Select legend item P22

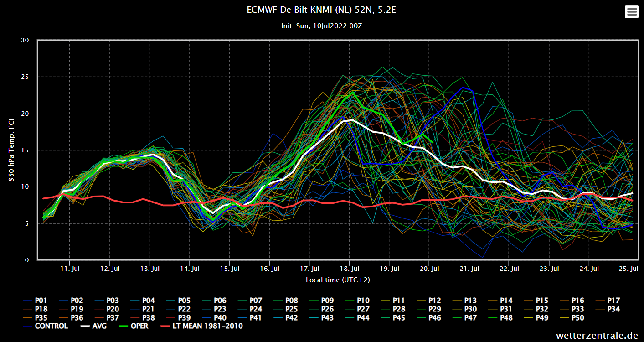[x=178, y=309]
